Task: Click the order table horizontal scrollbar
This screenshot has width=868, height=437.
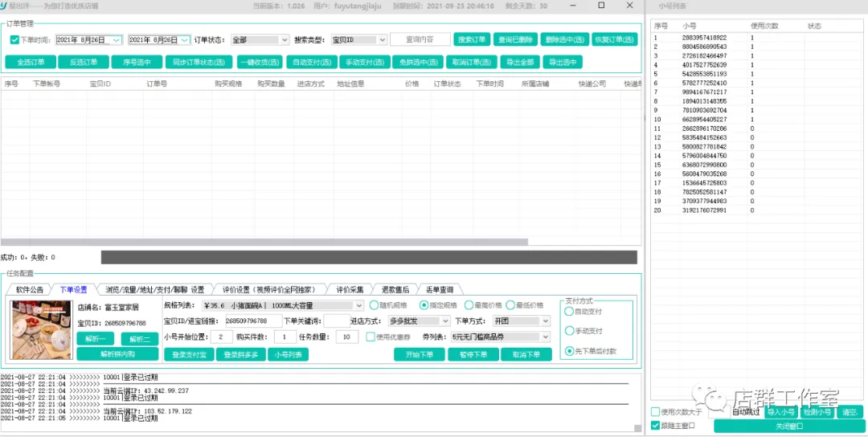Action: click(x=265, y=242)
